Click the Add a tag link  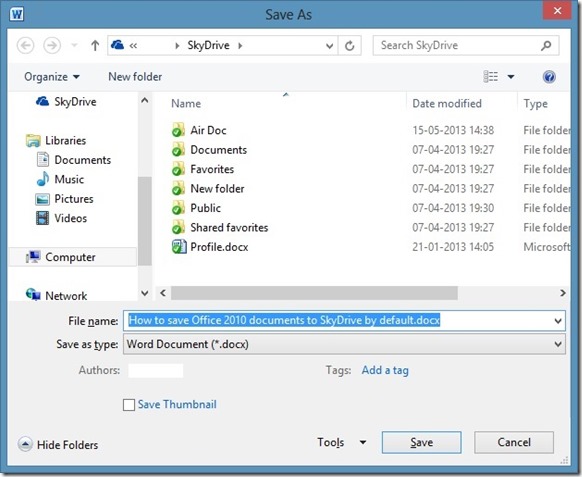385,370
